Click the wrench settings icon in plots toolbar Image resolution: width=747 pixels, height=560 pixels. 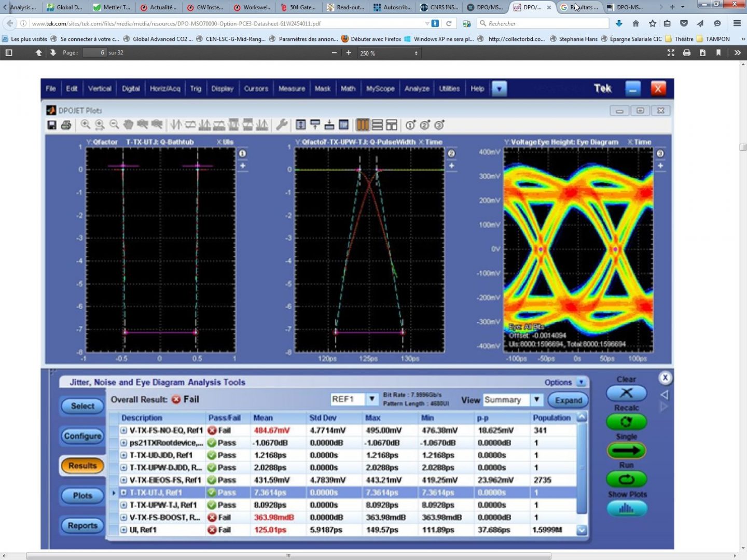[x=282, y=125]
